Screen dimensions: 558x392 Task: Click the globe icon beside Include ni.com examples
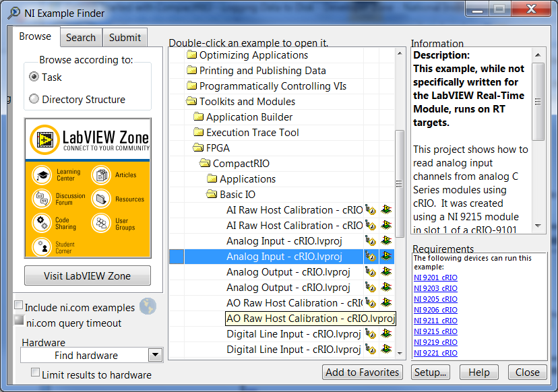[x=148, y=306]
